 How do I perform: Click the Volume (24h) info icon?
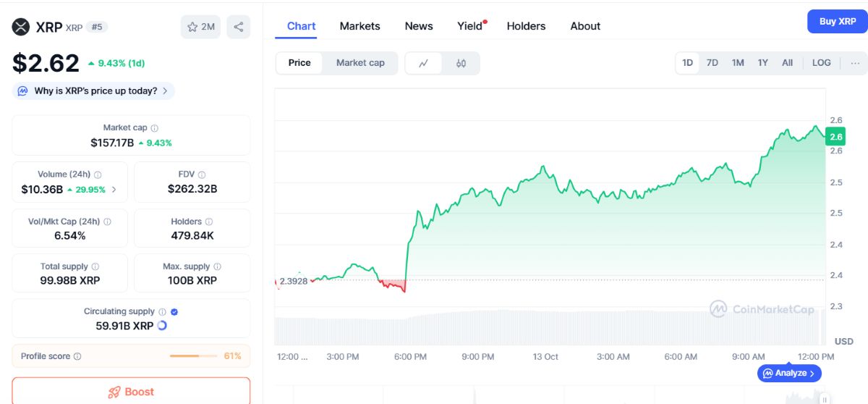click(x=98, y=174)
